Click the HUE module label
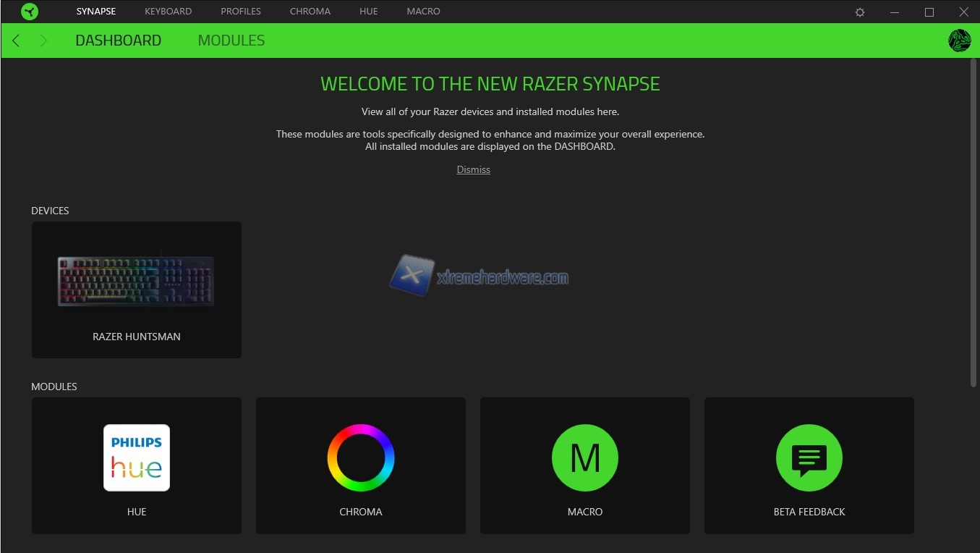 [137, 512]
